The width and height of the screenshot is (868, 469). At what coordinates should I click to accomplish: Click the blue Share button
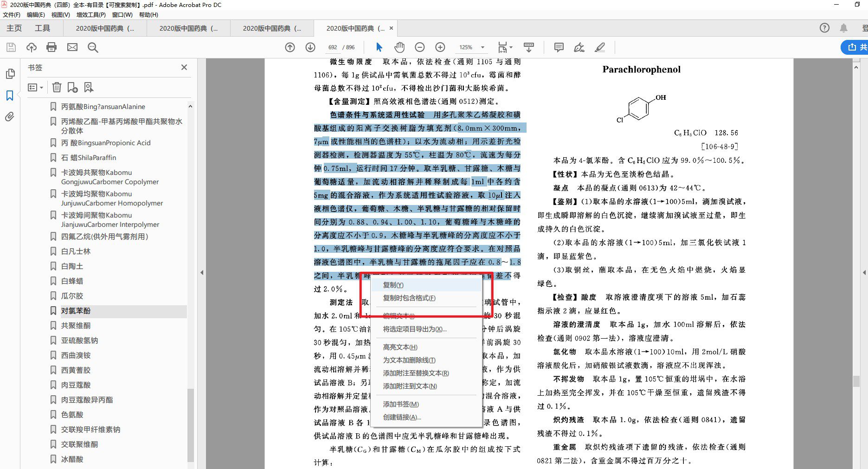point(855,47)
